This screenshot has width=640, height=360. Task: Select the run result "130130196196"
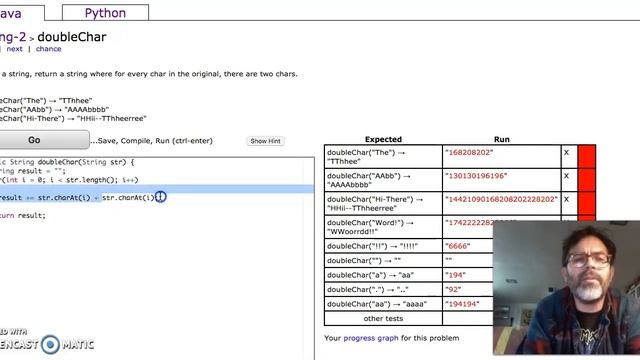476,176
